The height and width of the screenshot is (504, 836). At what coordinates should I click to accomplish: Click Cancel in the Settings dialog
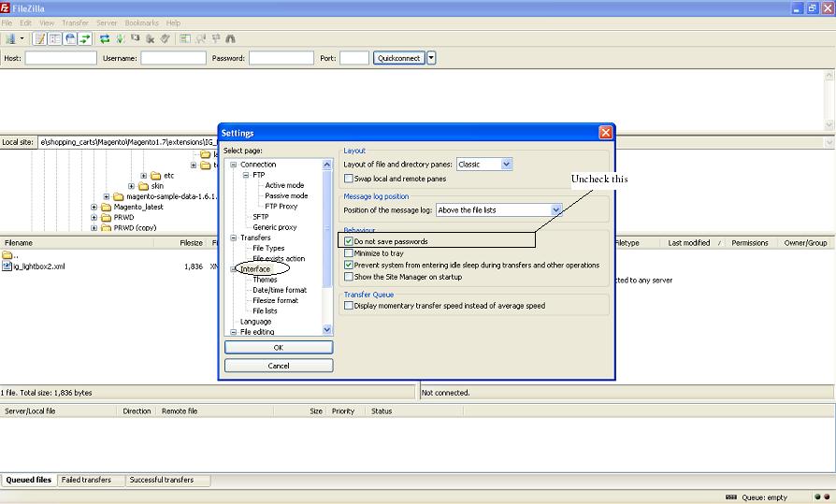(x=279, y=366)
